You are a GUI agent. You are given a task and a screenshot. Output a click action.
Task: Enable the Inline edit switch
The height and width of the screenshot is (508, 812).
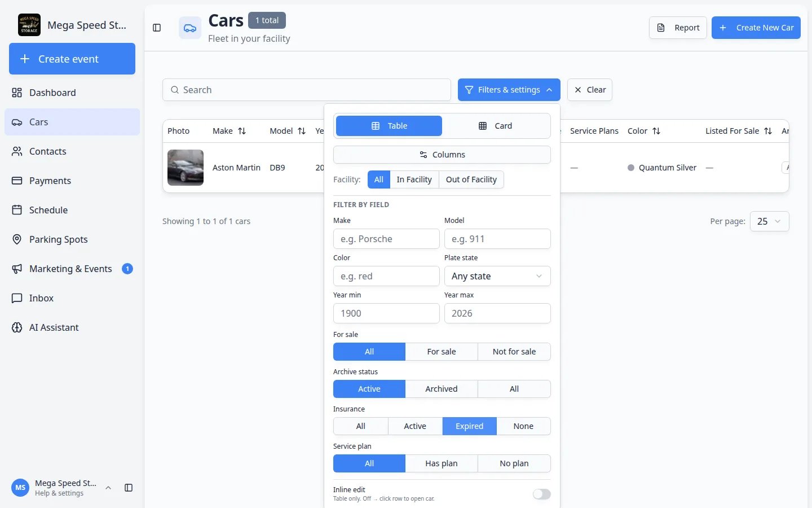click(x=542, y=494)
